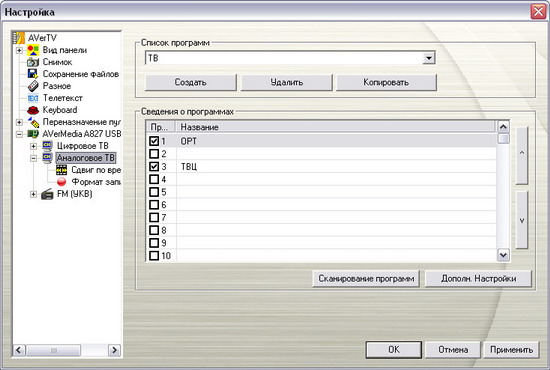
Task: Click the AVerMedia A827 USB card icon
Action: coord(33,134)
